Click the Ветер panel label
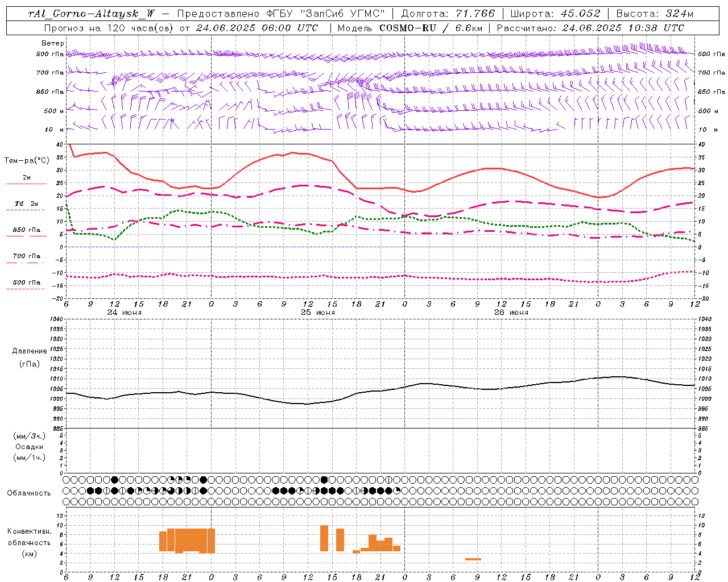 point(52,43)
